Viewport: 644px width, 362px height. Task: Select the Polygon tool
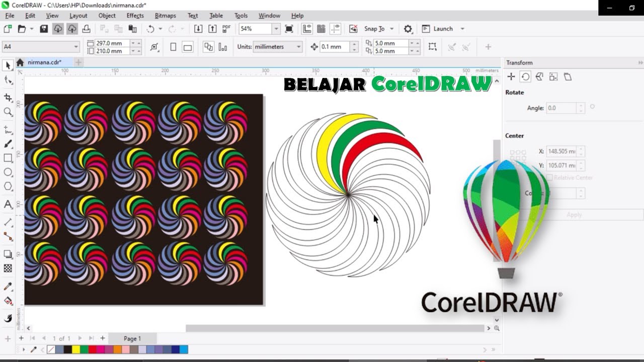coord(8,186)
